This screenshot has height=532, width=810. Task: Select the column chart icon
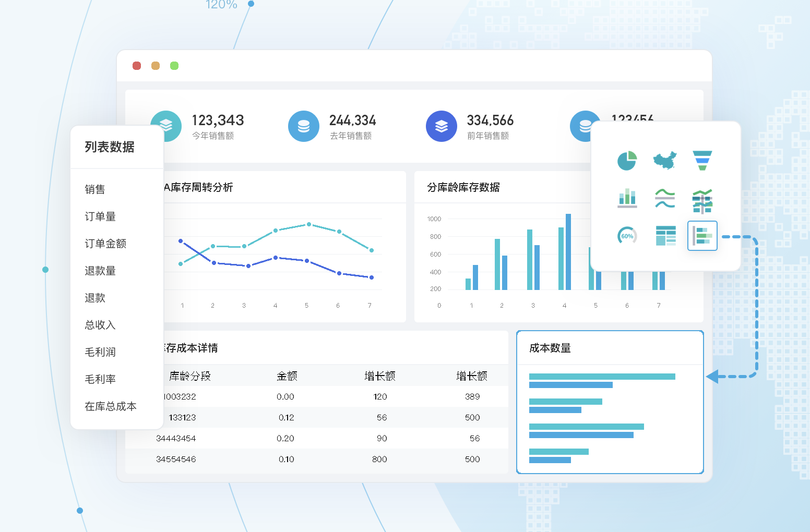coord(627,199)
